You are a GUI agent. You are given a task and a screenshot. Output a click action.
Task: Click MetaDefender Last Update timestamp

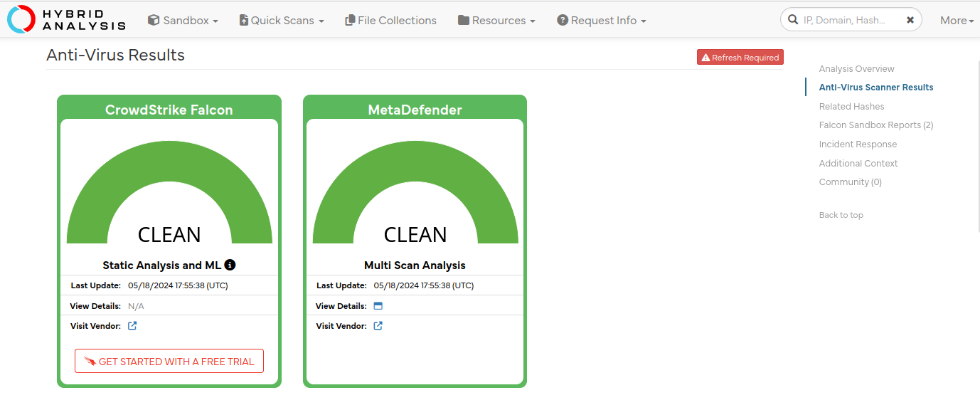(x=424, y=285)
